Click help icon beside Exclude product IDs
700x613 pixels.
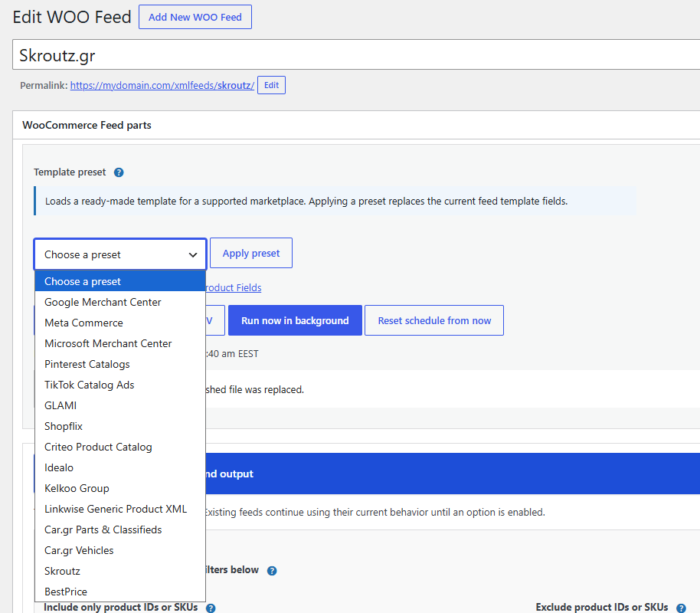pyautogui.click(x=681, y=608)
